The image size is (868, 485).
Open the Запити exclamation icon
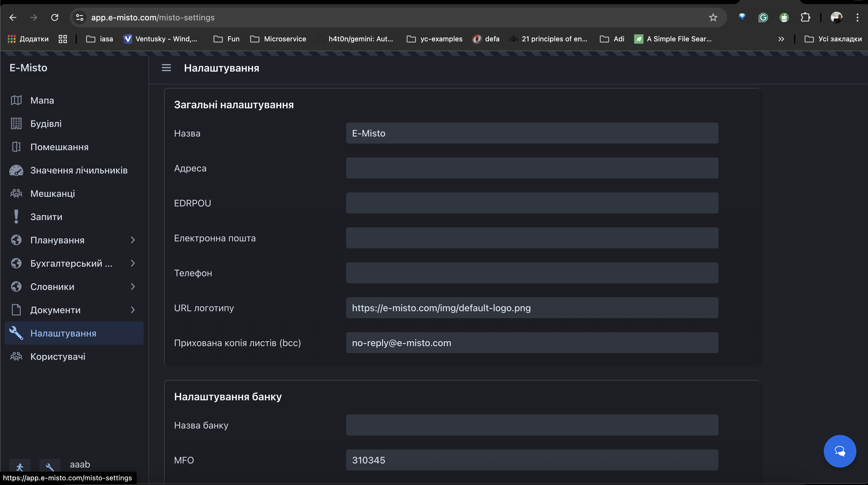[17, 217]
